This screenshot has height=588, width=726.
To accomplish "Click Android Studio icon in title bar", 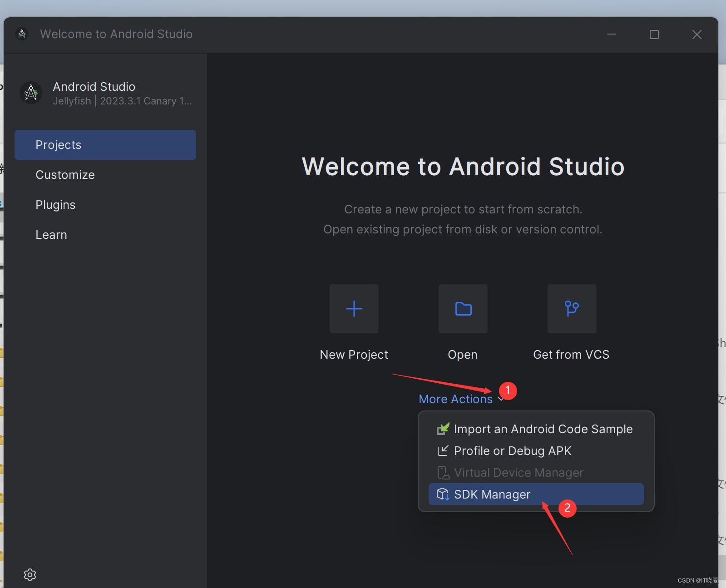I will (22, 34).
